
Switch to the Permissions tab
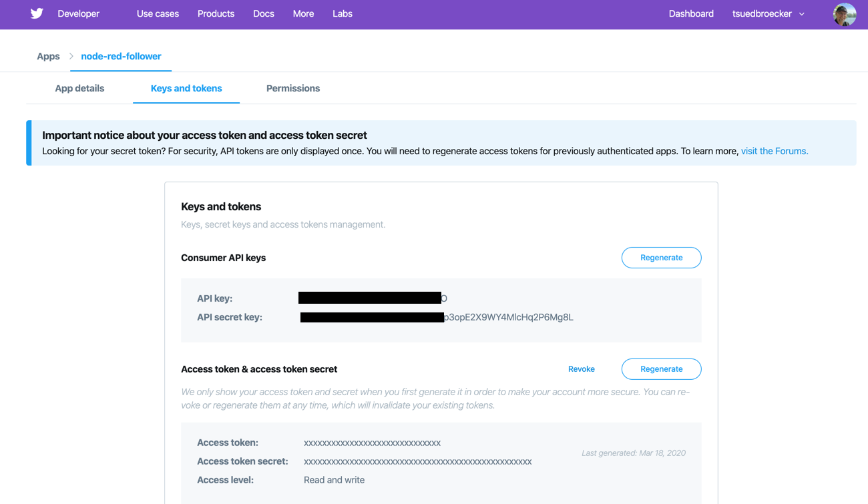click(x=293, y=88)
